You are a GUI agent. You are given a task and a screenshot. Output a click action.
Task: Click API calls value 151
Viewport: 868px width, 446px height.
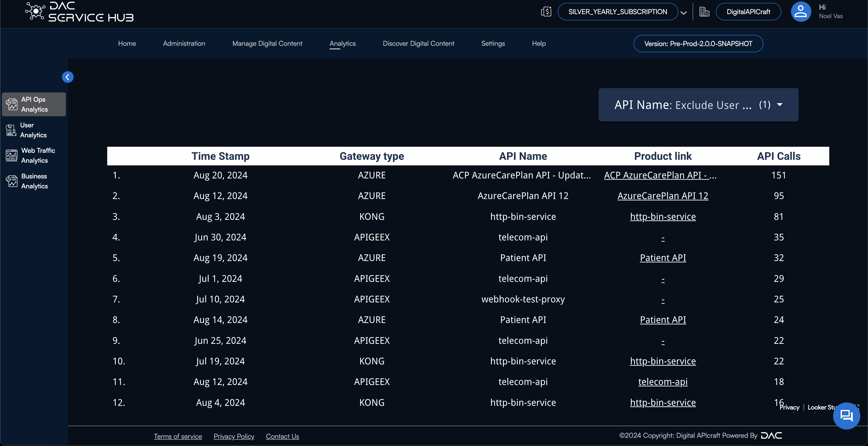778,175
